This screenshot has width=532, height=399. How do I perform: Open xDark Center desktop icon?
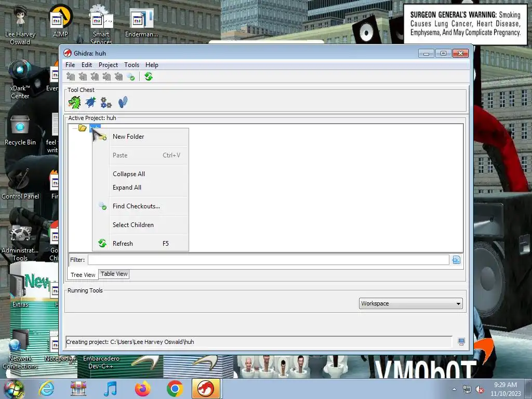pos(20,79)
